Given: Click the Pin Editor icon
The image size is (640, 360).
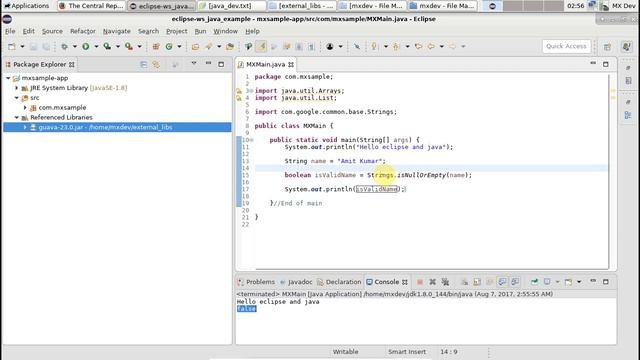Looking at the screenshot, I should point(357,47).
